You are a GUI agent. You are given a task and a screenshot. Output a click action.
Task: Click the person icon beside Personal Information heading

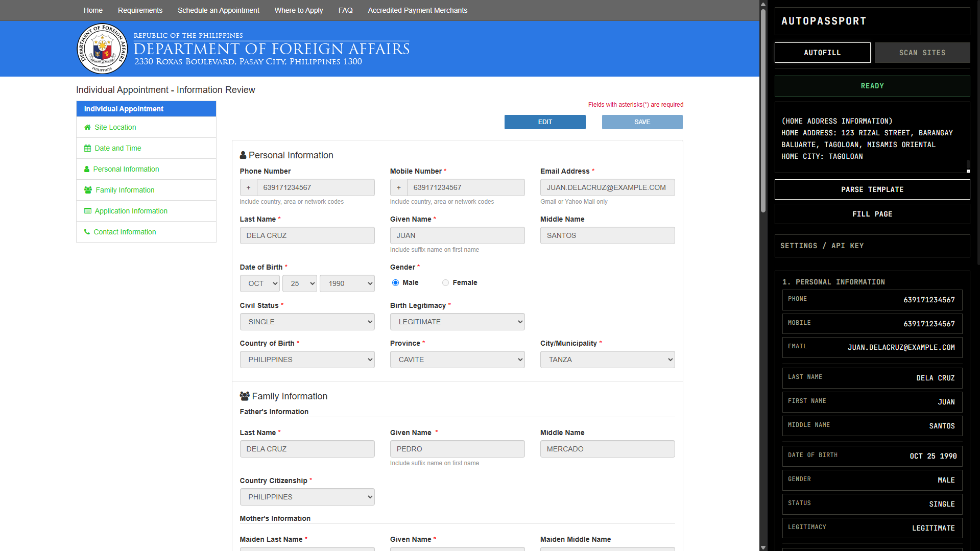243,155
